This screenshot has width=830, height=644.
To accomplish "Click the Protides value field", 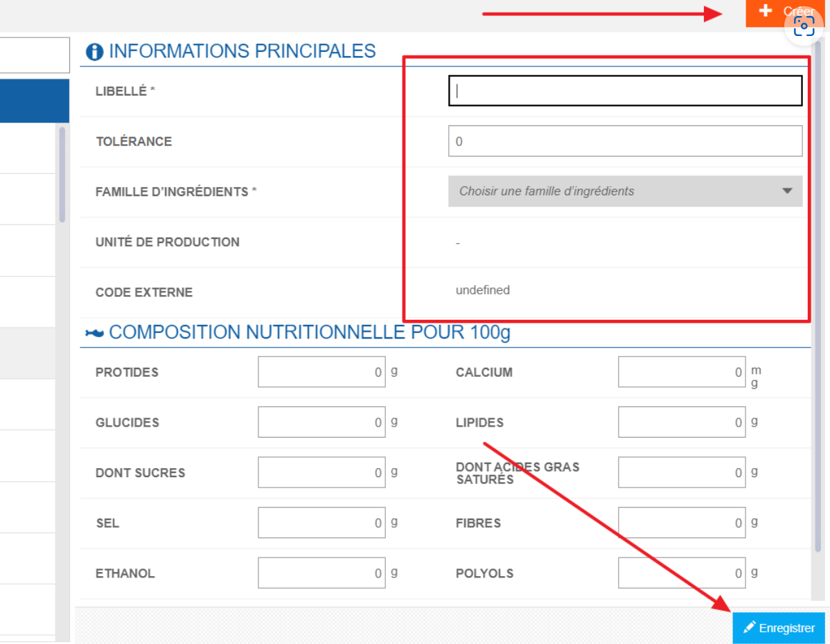I will point(322,372).
